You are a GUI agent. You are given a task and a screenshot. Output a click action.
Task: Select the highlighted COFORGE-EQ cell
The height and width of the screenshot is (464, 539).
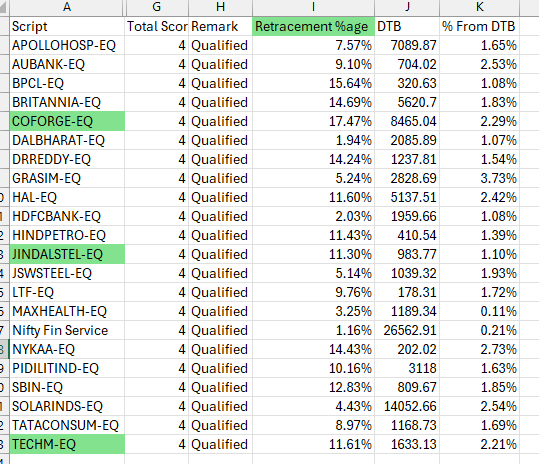67,121
